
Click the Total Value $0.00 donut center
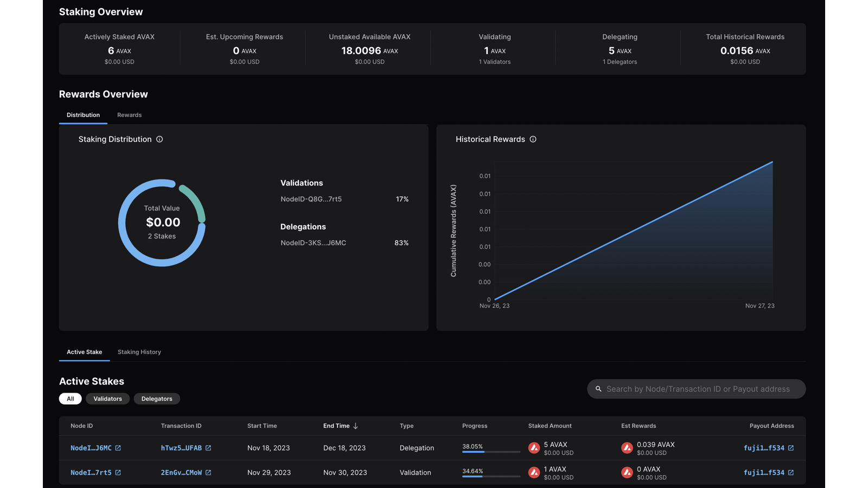pyautogui.click(x=163, y=222)
